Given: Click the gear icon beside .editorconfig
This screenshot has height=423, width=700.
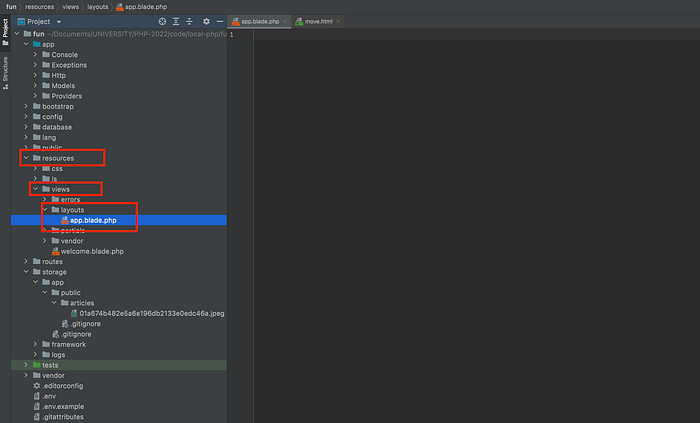Looking at the screenshot, I should click(x=37, y=386).
